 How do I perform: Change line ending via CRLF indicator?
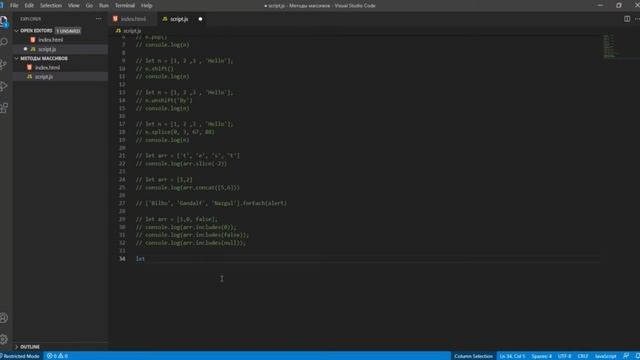[582, 356]
